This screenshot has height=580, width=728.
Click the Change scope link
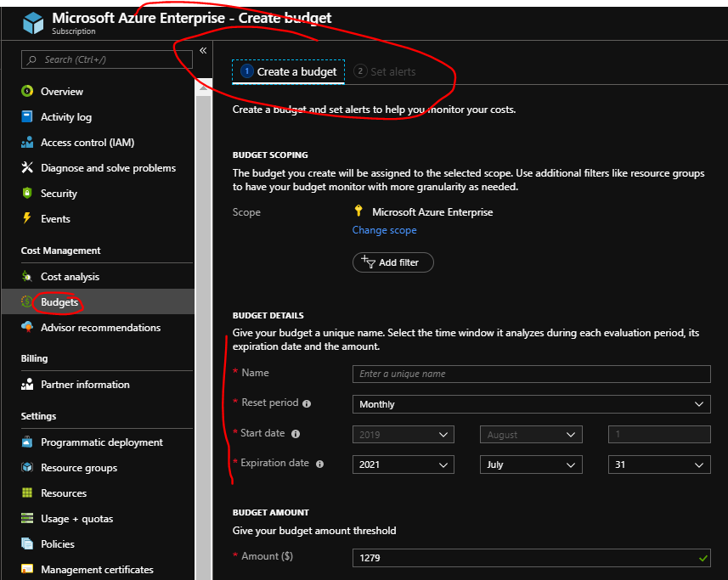click(385, 230)
